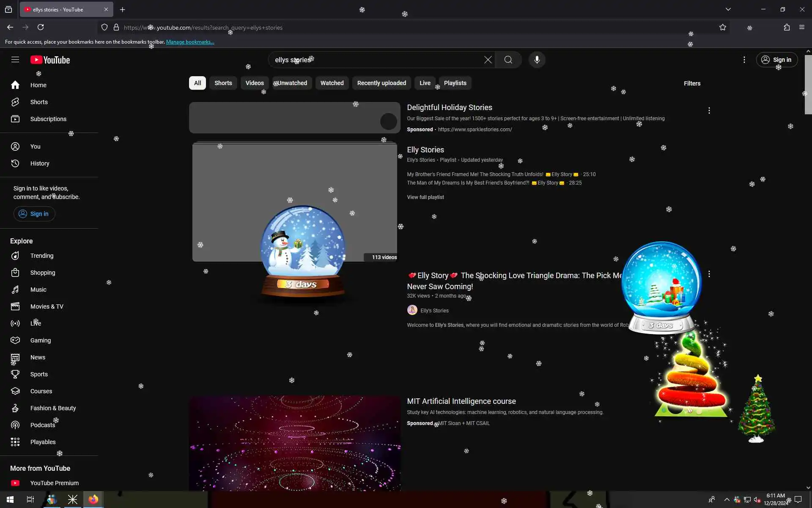Image resolution: width=812 pixels, height=508 pixels.
Task: Select the Playlists filter chip
Action: 455,83
